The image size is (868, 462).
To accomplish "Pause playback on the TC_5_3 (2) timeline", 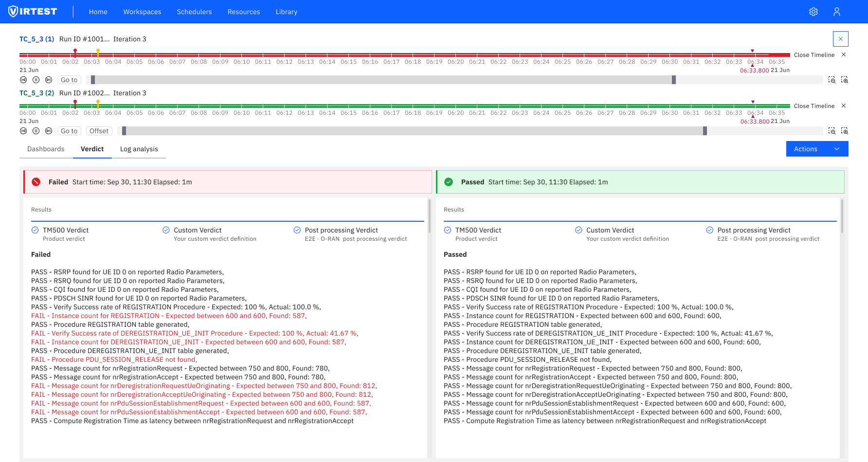I will (36, 130).
